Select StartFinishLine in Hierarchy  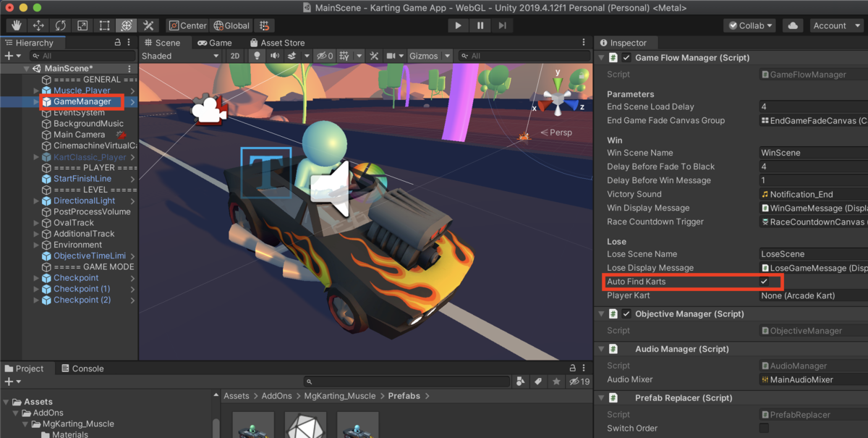(x=82, y=179)
